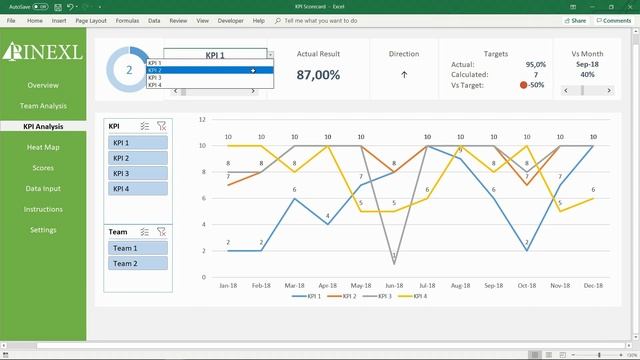Click the Undo icon
640x360 pixels.
click(x=70, y=7)
